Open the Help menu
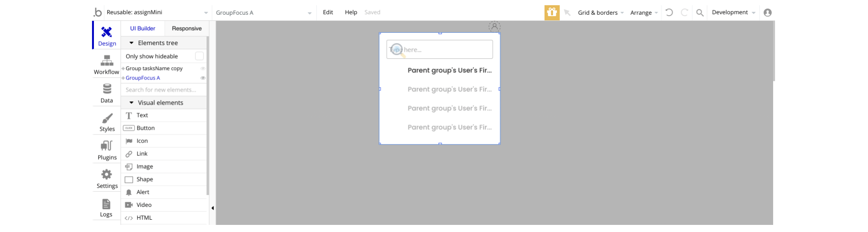The height and width of the screenshot is (232, 868). click(x=351, y=12)
